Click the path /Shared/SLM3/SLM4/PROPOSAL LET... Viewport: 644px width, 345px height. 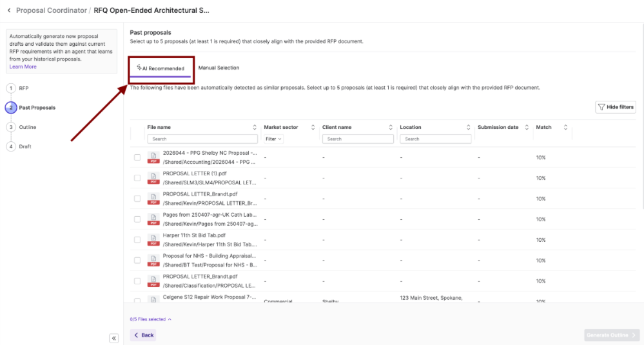click(210, 182)
